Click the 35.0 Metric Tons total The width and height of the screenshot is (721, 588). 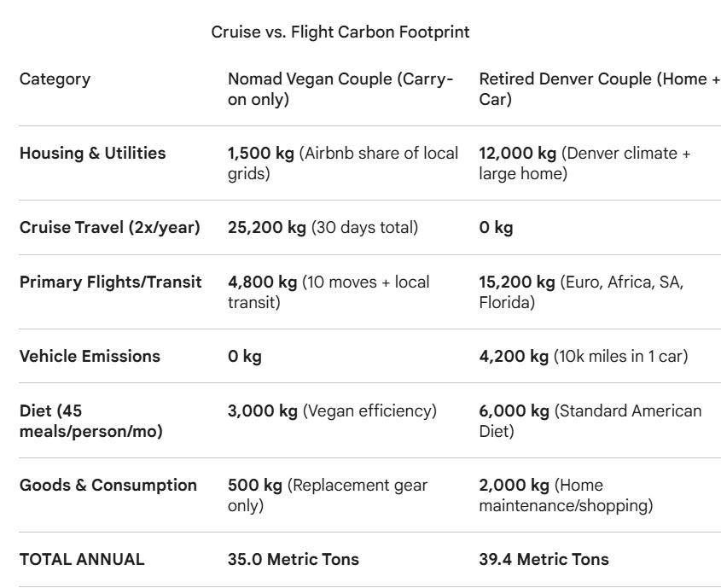pyautogui.click(x=294, y=560)
